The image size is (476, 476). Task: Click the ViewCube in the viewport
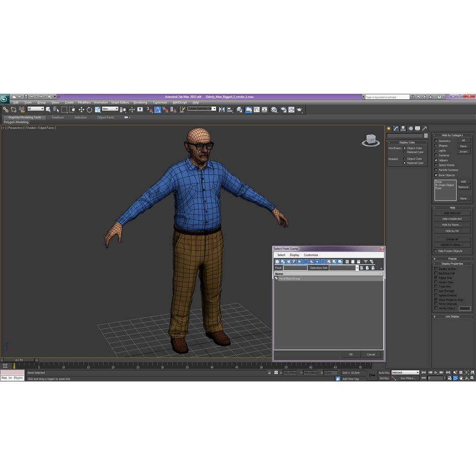(371, 140)
